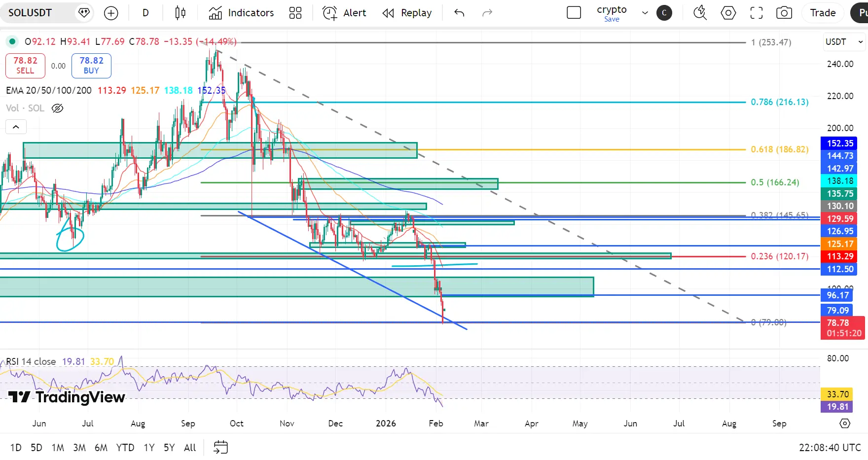
Task: Set the range to 1Y
Action: 149,448
